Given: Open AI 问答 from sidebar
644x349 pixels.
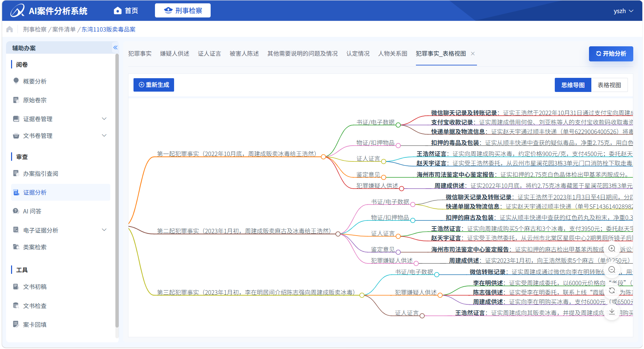Looking at the screenshot, I should (x=32, y=211).
